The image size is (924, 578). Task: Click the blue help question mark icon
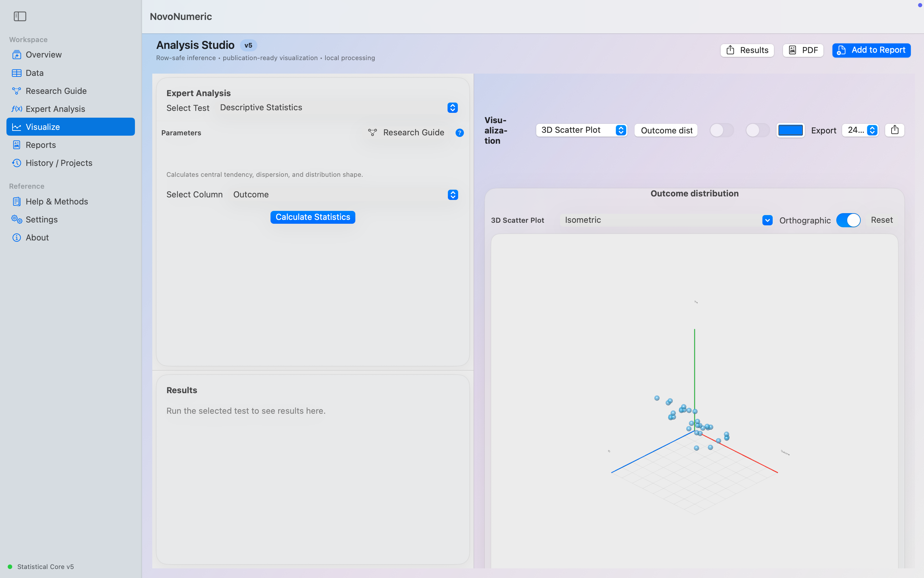pyautogui.click(x=459, y=133)
